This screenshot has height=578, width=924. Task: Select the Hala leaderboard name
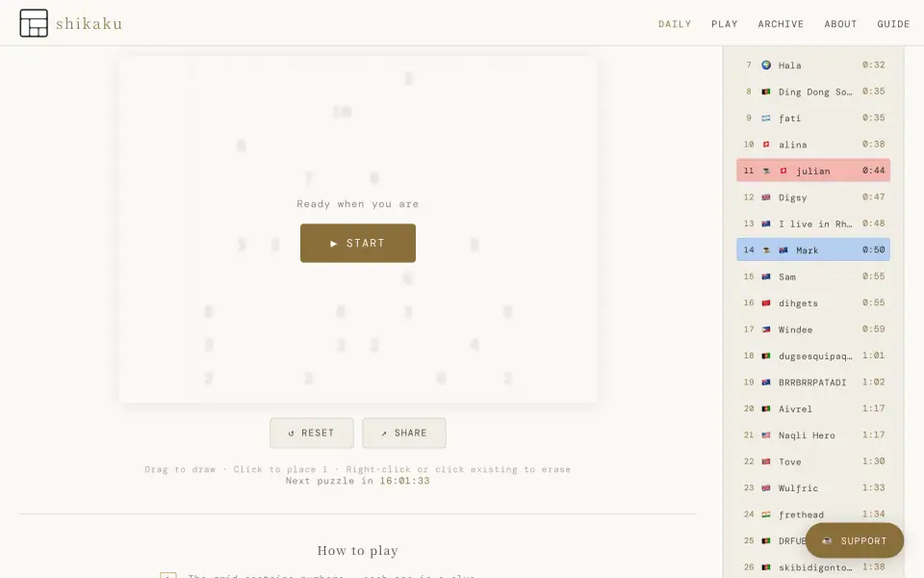pos(789,65)
